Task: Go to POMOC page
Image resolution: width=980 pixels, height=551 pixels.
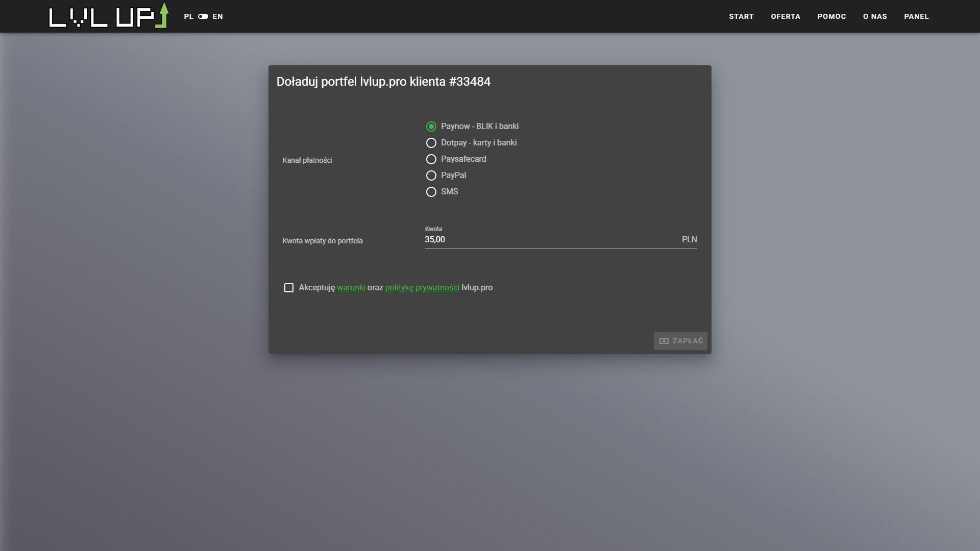Action: (x=831, y=16)
